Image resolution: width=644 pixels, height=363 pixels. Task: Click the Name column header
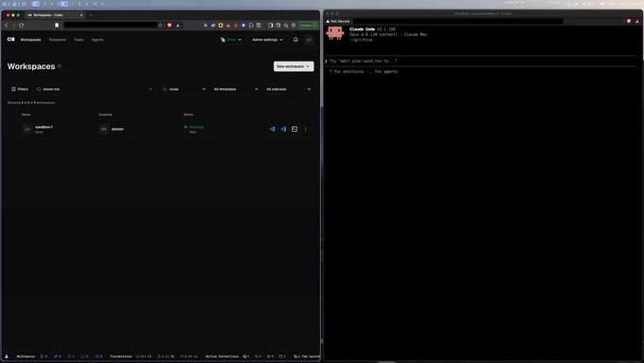click(x=26, y=115)
